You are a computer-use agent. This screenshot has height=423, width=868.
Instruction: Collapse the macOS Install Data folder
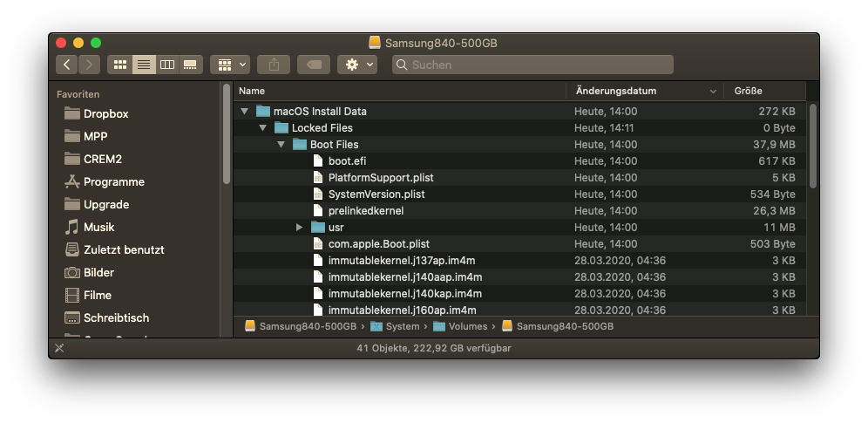click(x=244, y=112)
